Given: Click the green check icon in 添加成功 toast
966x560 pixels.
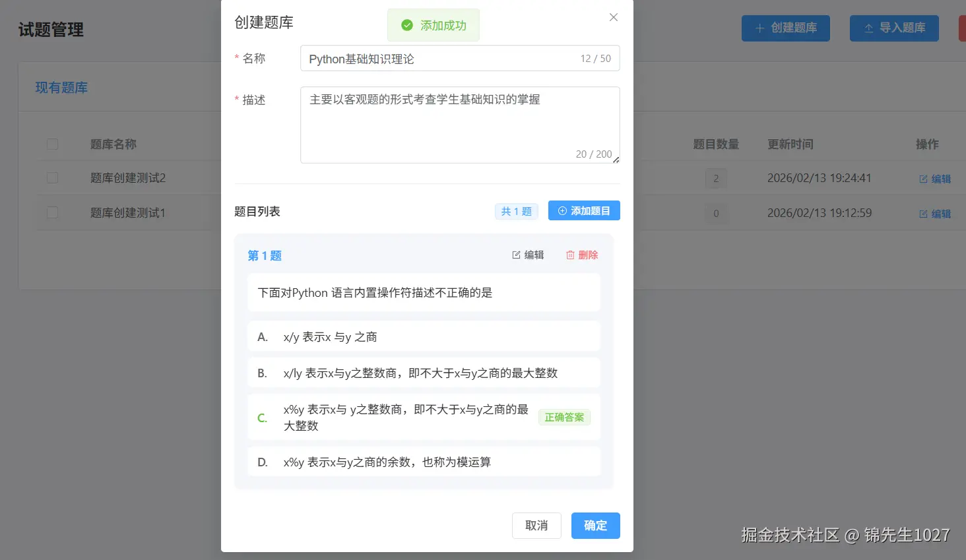Looking at the screenshot, I should [408, 24].
